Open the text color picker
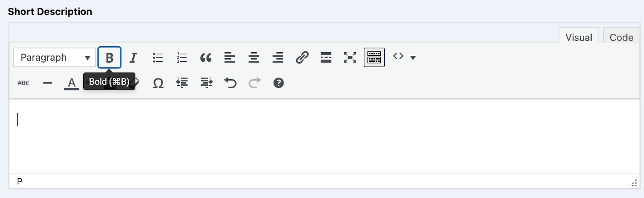The width and height of the screenshot is (644, 198). click(x=72, y=83)
